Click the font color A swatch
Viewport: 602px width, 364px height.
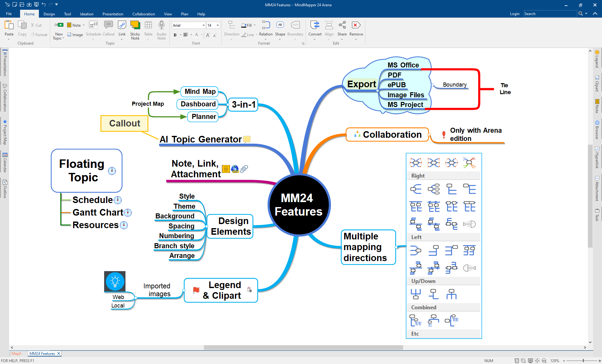point(196,35)
